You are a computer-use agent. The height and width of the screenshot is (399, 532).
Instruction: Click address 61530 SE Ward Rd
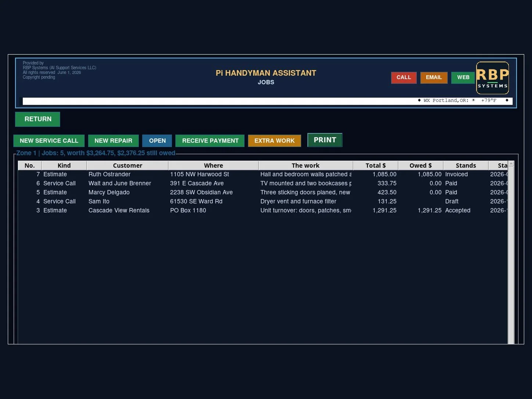coord(196,201)
